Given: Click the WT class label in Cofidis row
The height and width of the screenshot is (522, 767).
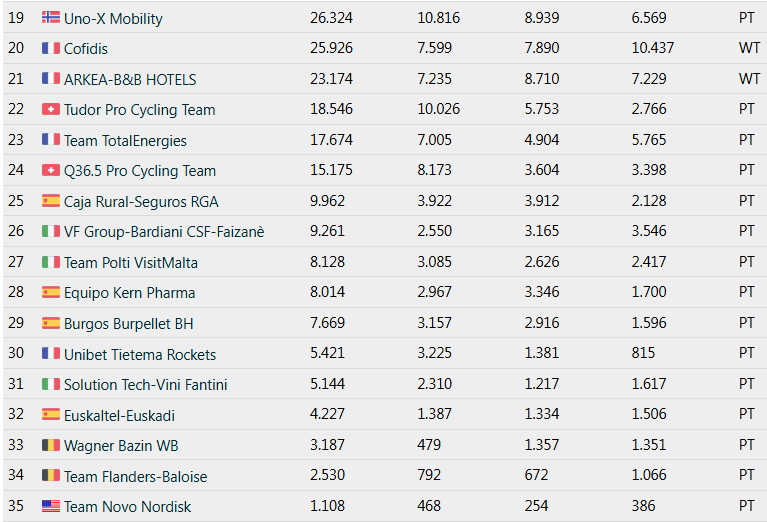Looking at the screenshot, I should click(x=749, y=48).
